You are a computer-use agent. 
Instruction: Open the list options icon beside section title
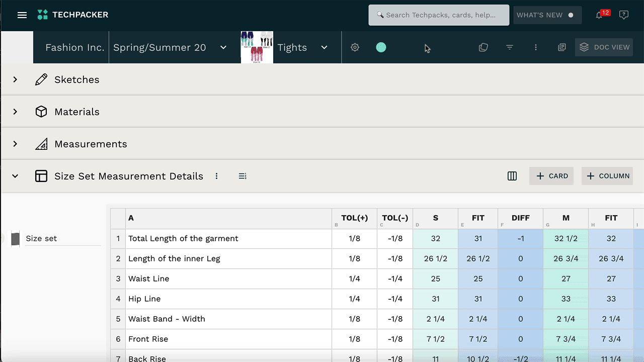[x=243, y=176]
